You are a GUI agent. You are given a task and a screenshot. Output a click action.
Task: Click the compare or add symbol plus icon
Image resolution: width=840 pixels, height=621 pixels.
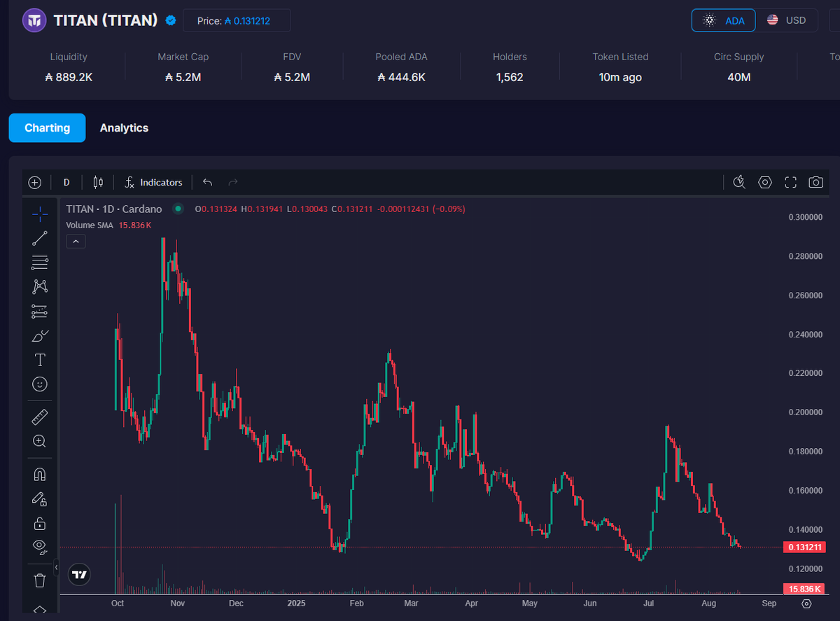[x=35, y=182]
